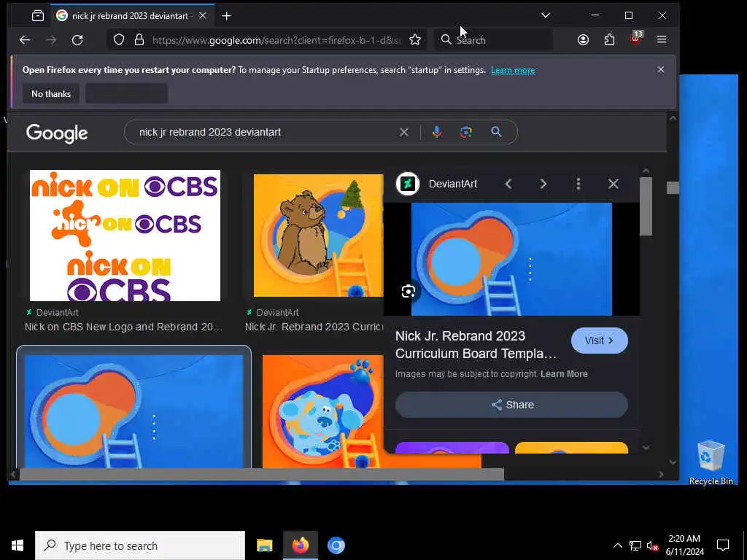
Task: Switch to Firefox taskbar icon
Action: click(x=300, y=545)
